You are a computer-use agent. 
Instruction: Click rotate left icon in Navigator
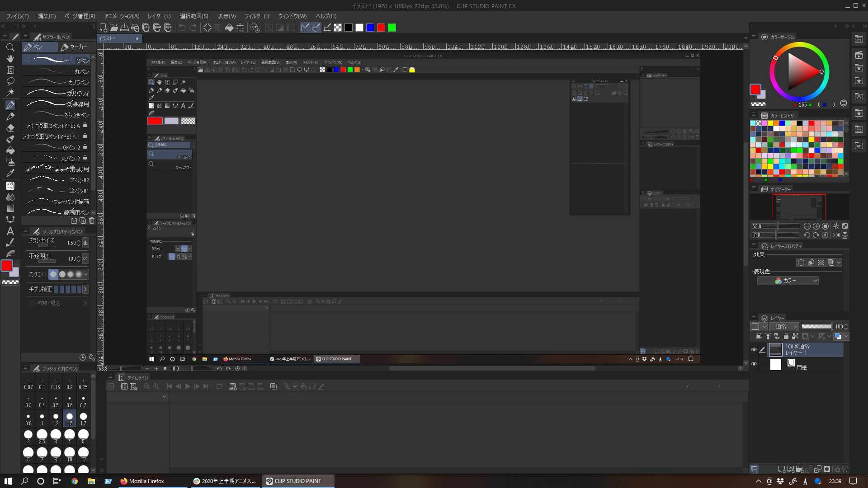(807, 235)
